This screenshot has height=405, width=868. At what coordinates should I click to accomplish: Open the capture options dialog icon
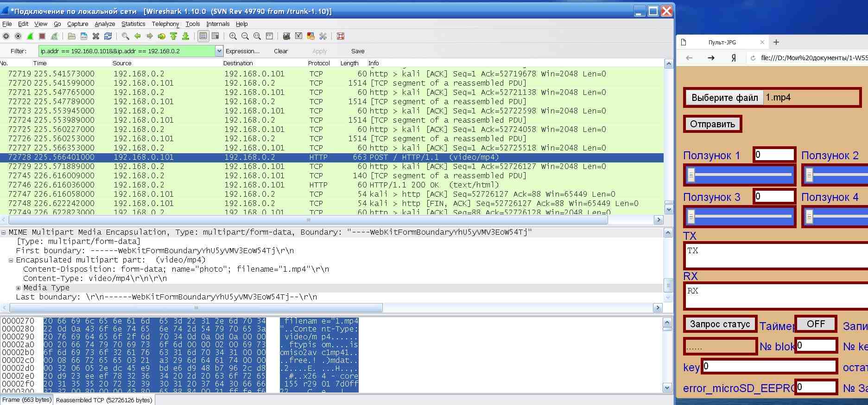coord(18,36)
